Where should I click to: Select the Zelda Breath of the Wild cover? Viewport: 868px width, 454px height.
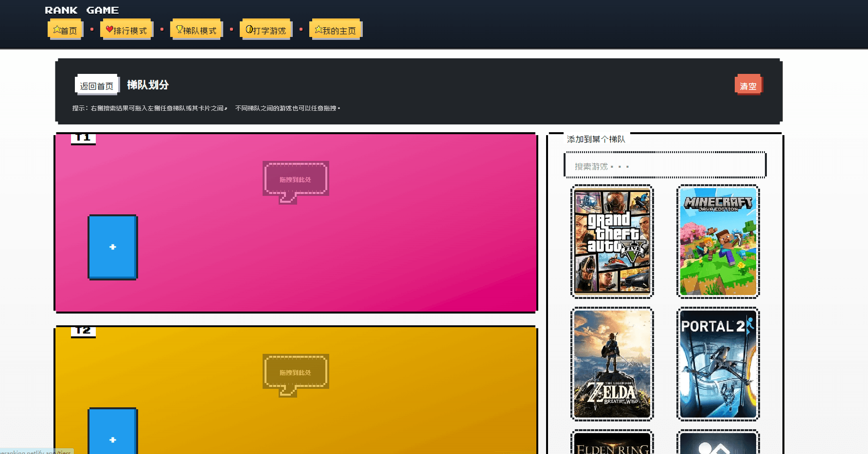[x=612, y=364]
